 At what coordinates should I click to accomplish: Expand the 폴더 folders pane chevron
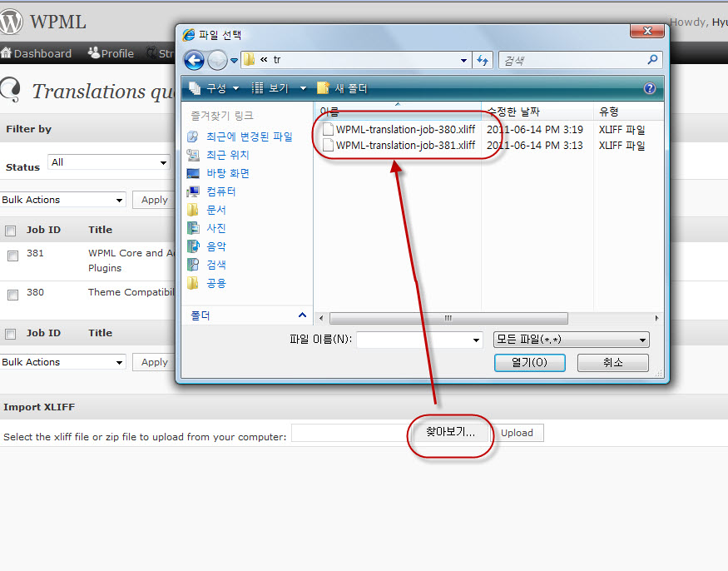tap(302, 315)
